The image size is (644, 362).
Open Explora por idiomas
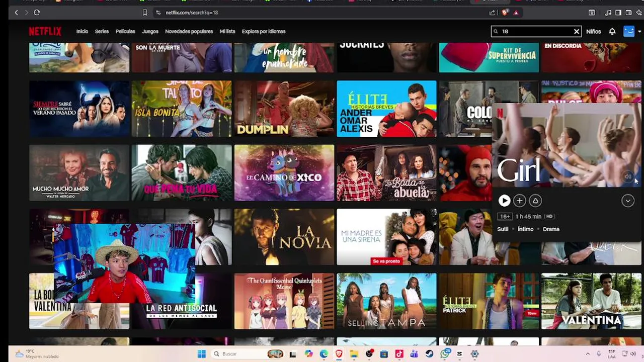264,31
